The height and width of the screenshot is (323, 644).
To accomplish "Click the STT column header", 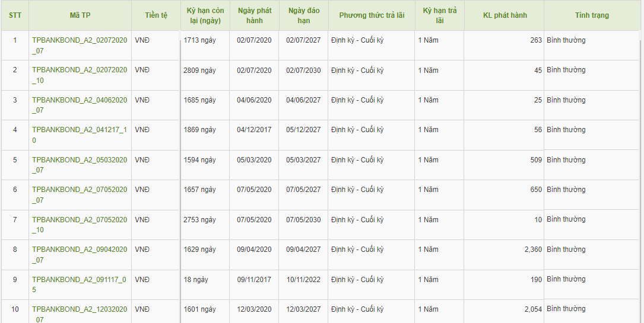I will [x=15, y=15].
